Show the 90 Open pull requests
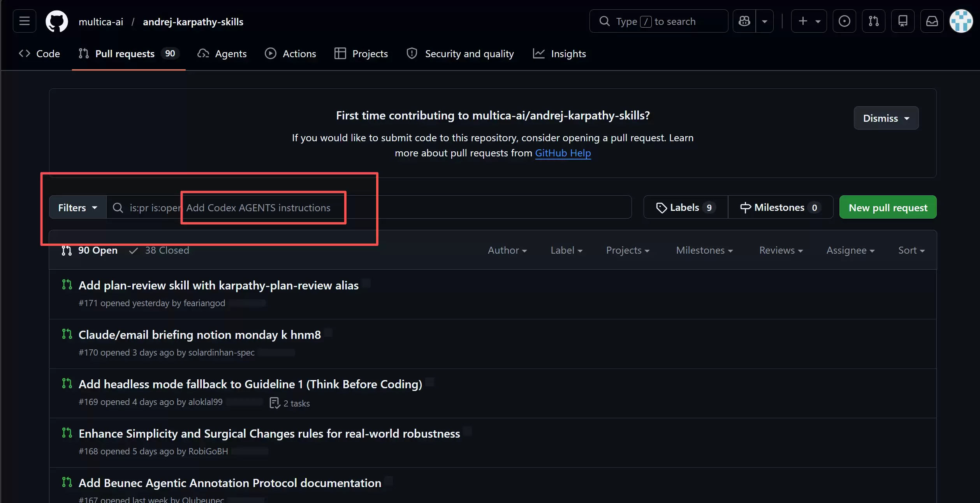This screenshot has width=980, height=503. point(90,250)
